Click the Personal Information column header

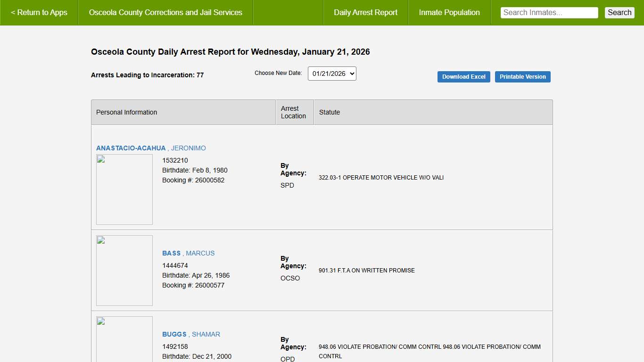(126, 112)
